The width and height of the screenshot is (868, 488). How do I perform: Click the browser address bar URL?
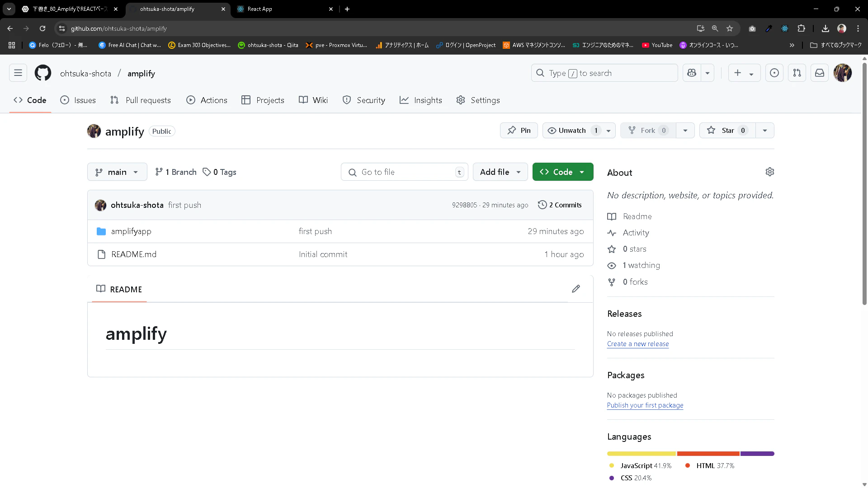pyautogui.click(x=119, y=28)
